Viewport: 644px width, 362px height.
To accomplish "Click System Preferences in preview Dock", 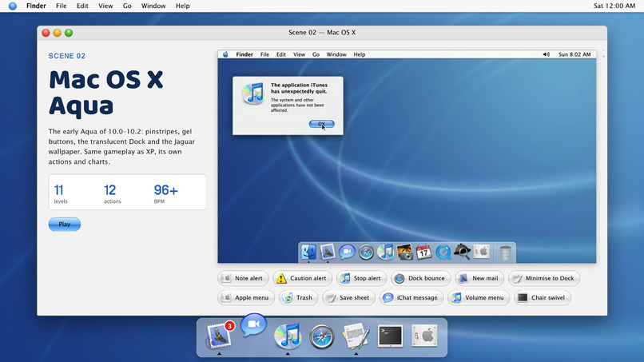I will [x=481, y=252].
